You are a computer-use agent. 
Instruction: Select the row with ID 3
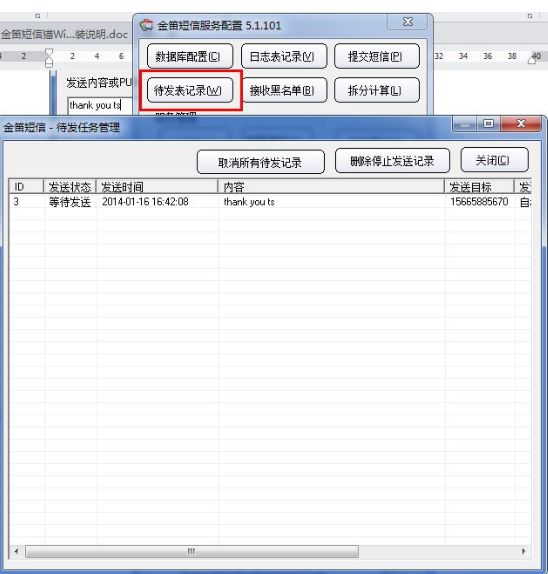point(270,201)
